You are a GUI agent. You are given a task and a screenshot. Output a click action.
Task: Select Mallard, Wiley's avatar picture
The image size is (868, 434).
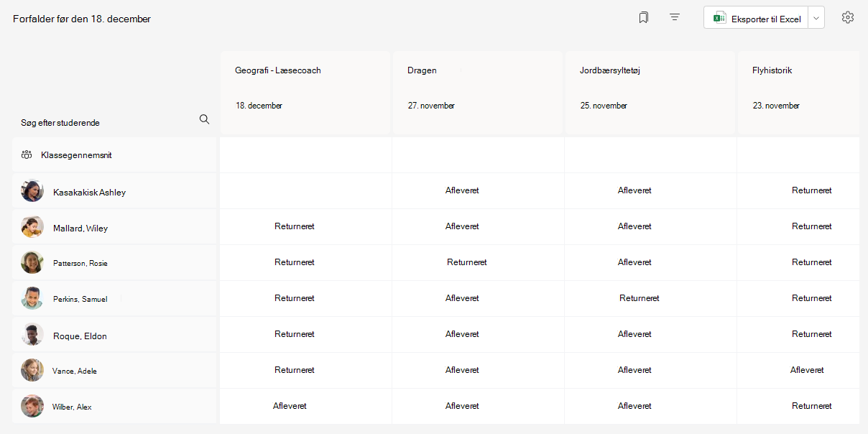pyautogui.click(x=32, y=227)
